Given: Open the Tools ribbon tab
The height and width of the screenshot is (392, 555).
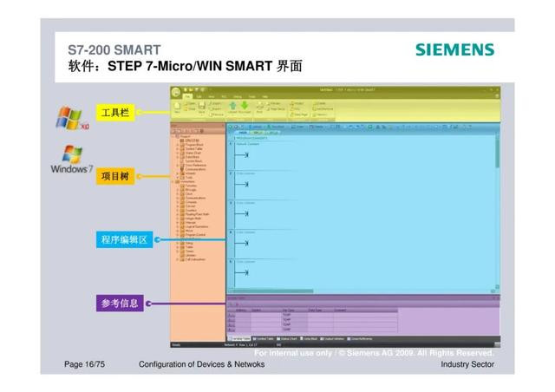Looking at the screenshot, I should [x=252, y=96].
